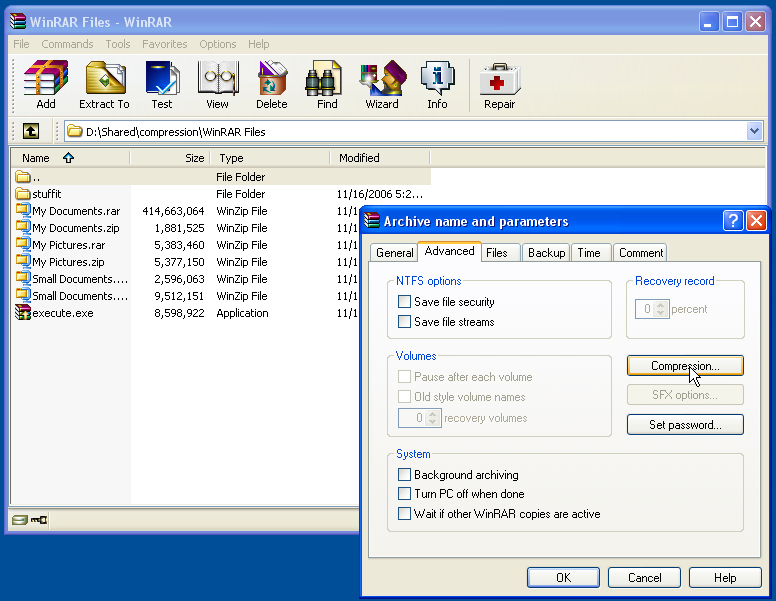Click the Type column header
Viewport: 776px width, 601px height.
pos(270,158)
